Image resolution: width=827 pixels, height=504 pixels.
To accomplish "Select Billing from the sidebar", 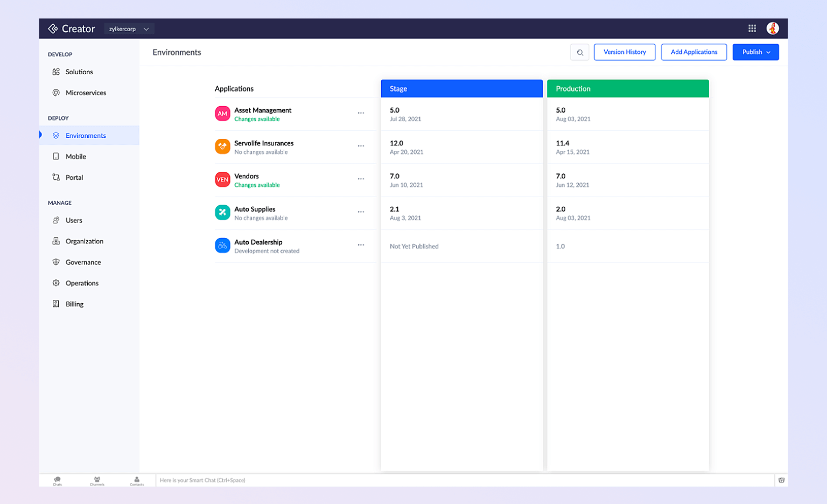I will 74,304.
